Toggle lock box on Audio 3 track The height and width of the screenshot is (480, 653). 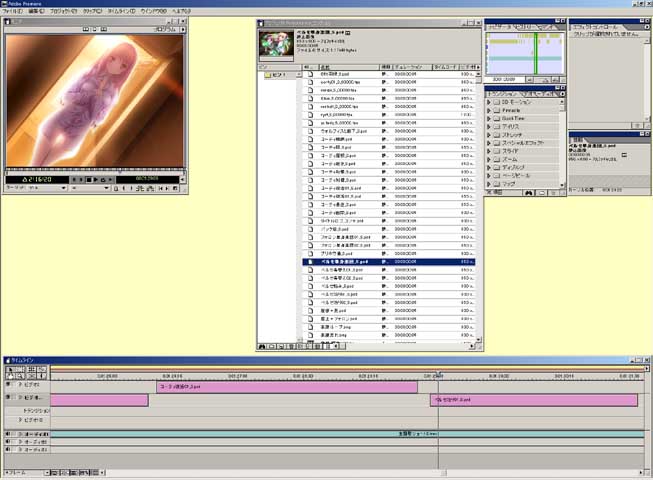coord(15,450)
